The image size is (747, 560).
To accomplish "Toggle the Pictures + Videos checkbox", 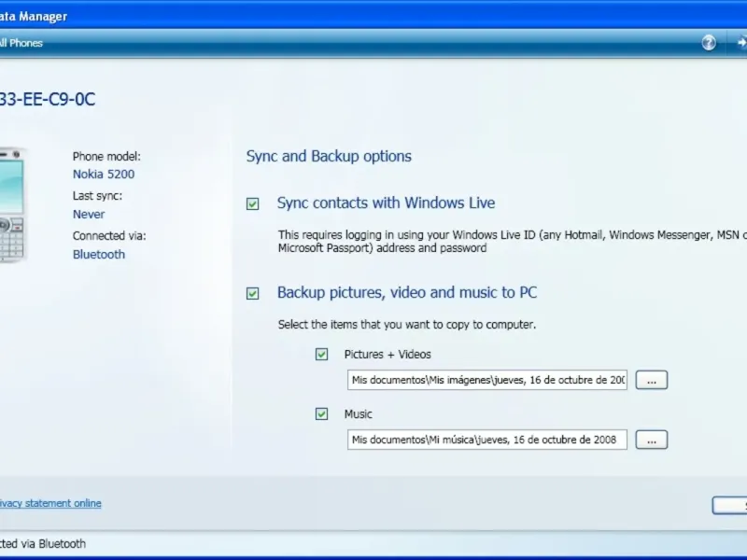I will 321,355.
